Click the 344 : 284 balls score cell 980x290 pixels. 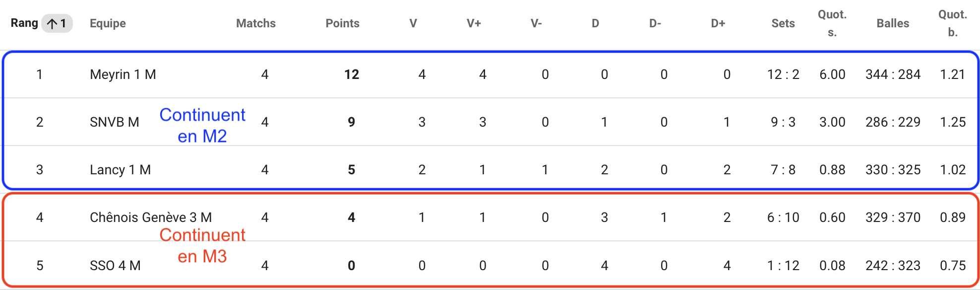click(893, 74)
